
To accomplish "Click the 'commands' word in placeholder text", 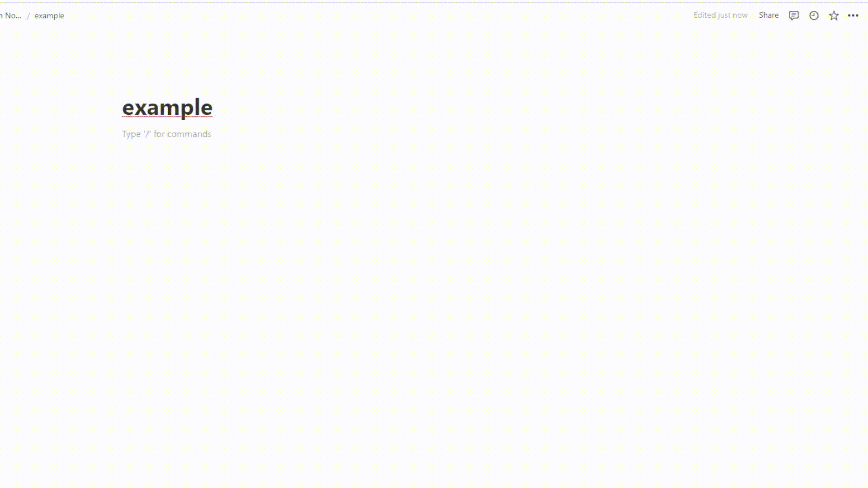I will point(189,134).
